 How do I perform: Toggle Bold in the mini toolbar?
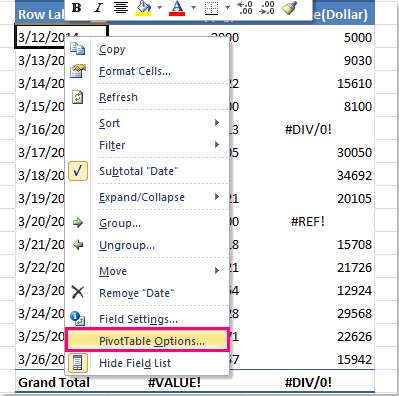click(x=77, y=8)
